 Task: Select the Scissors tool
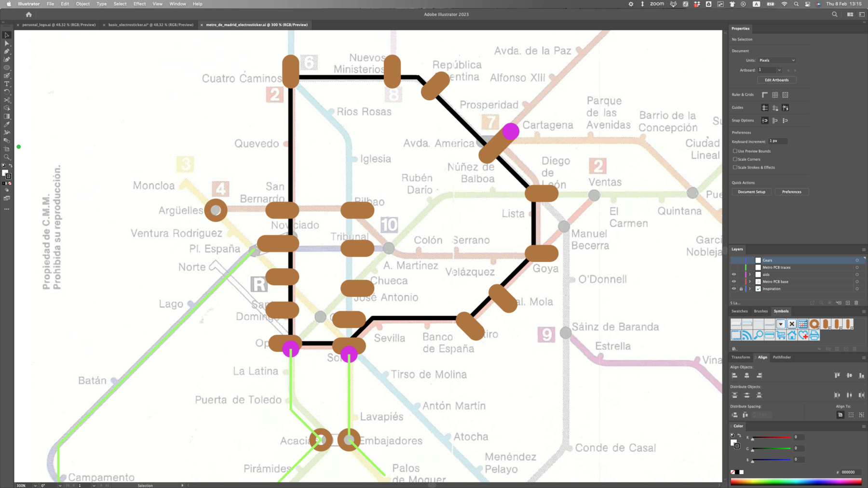click(7, 100)
